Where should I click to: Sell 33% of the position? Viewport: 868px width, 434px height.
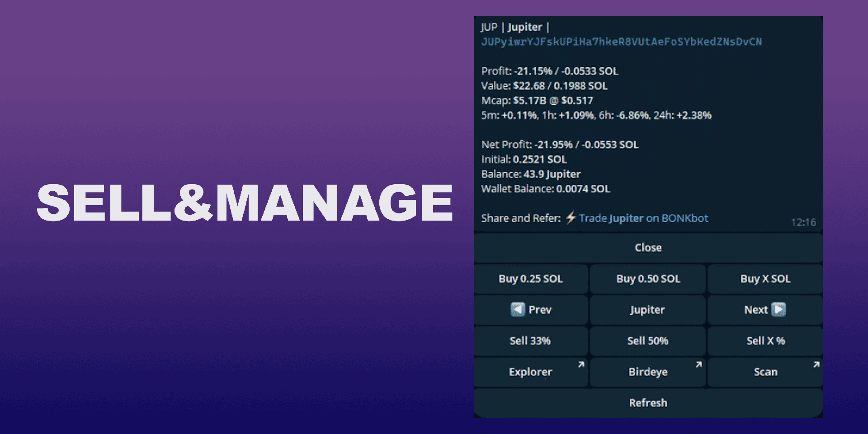[x=531, y=341]
